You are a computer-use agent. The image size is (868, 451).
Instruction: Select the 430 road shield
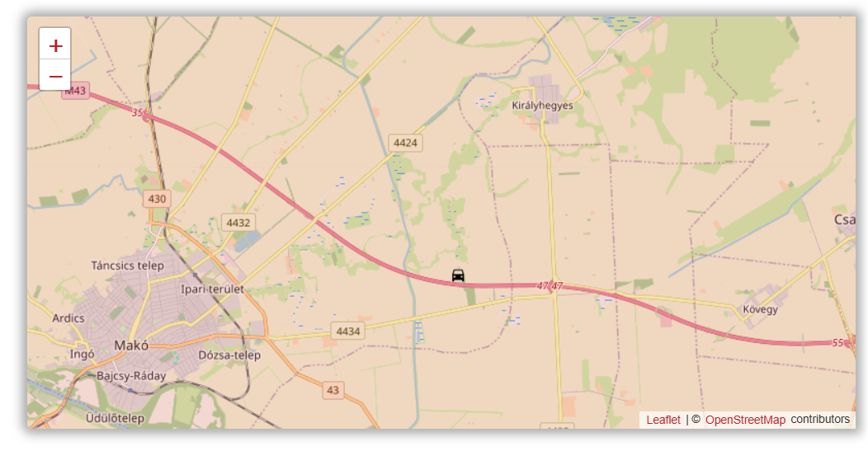157,199
